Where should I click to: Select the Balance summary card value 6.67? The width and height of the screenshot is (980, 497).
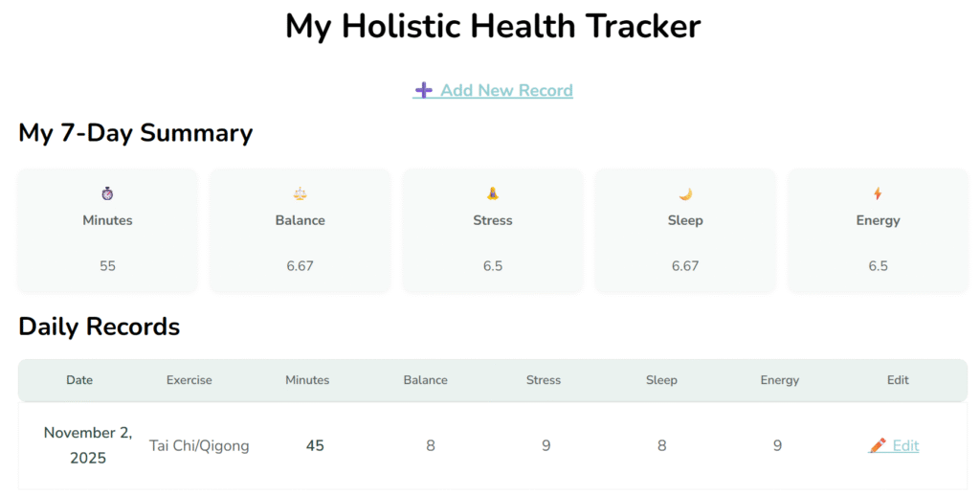click(x=300, y=266)
